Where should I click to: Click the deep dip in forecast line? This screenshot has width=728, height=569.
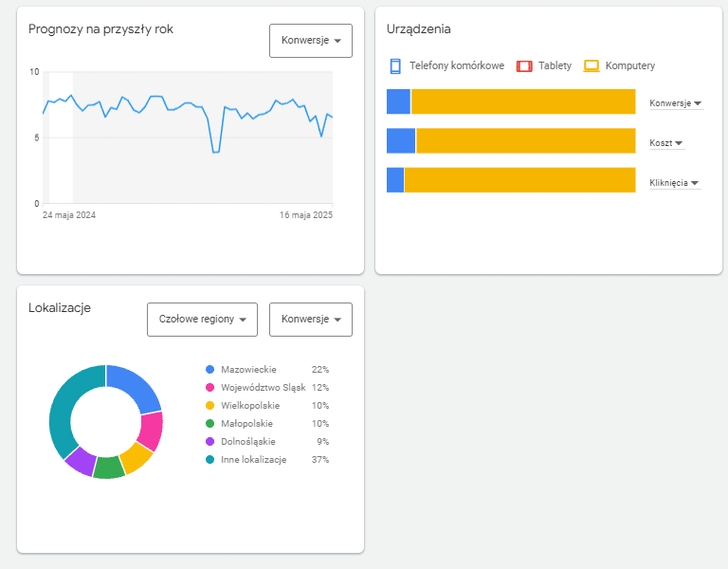click(215, 152)
